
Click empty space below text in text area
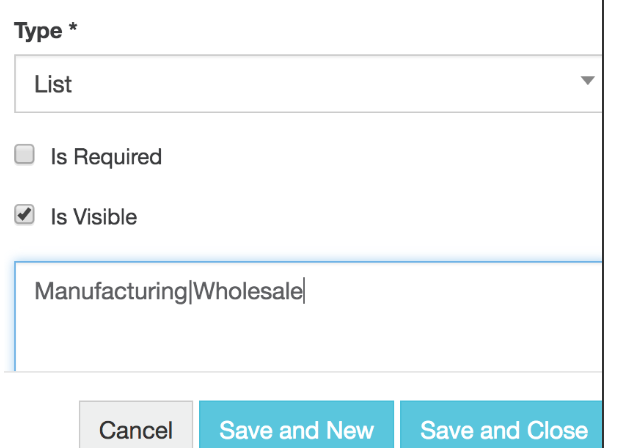pos(300,345)
